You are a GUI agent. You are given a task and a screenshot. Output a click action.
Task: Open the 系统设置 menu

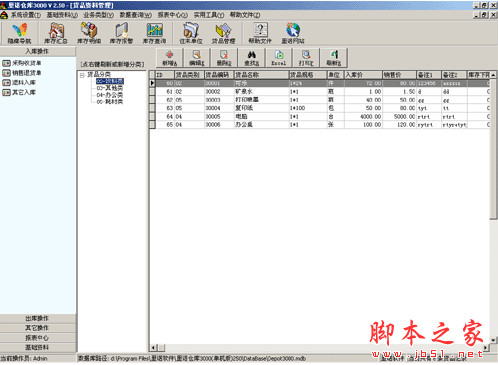pyautogui.click(x=26, y=15)
